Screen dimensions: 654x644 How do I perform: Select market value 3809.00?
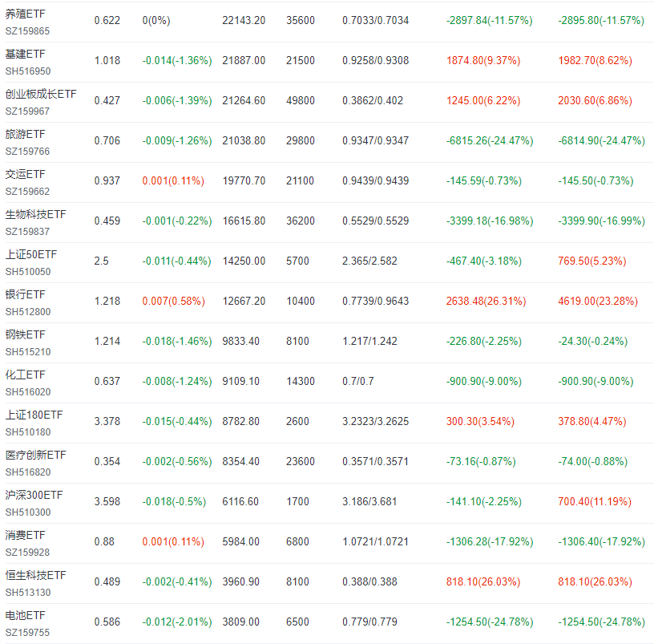240,621
